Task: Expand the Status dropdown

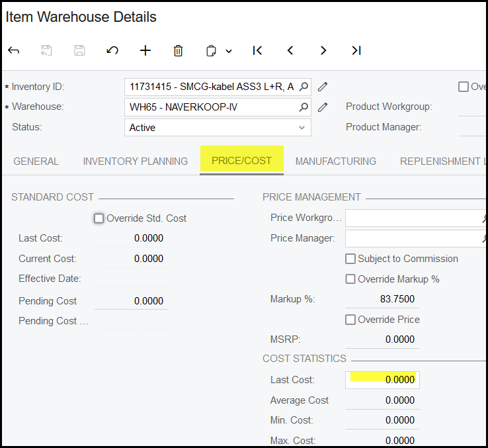Action: coord(302,128)
